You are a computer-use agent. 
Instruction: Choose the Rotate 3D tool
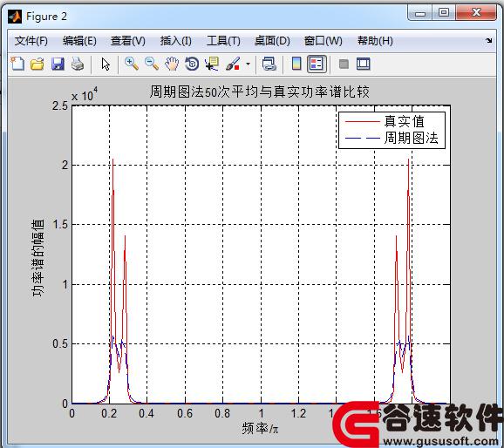pos(192,64)
